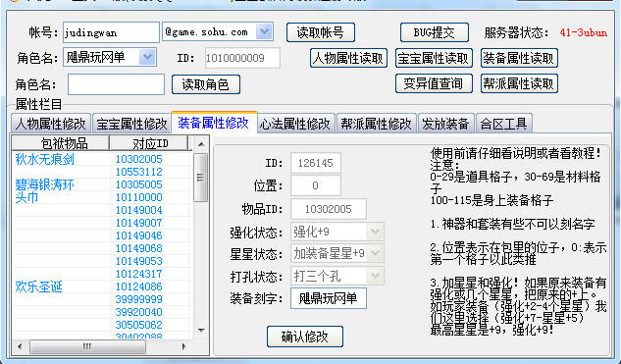
Task: Click 变异值查询 button
Action: tap(434, 83)
